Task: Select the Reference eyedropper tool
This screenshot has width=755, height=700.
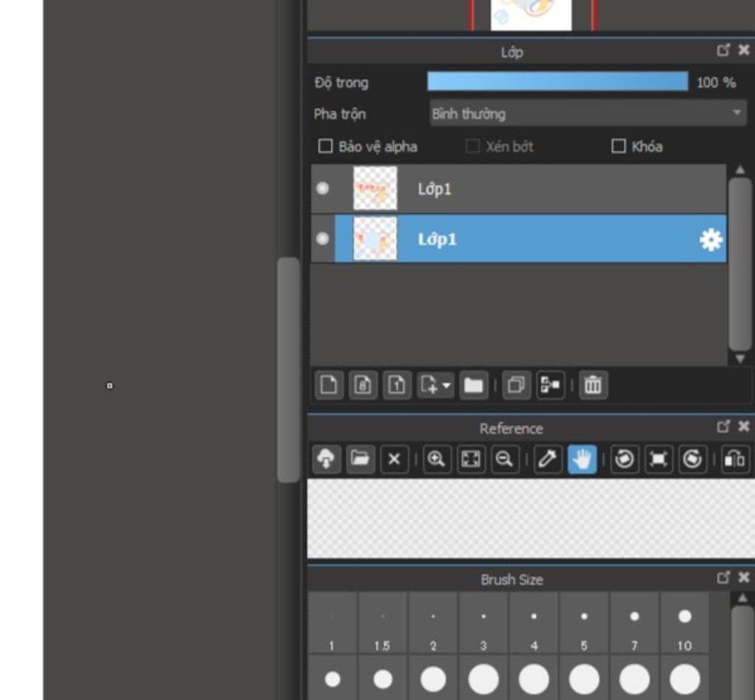Action: 548,459
